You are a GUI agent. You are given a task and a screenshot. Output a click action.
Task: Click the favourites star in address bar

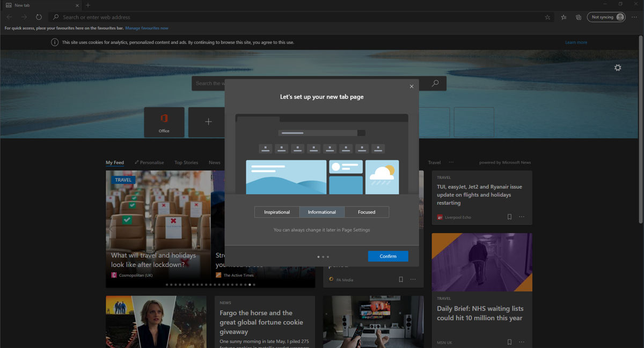[x=547, y=17]
